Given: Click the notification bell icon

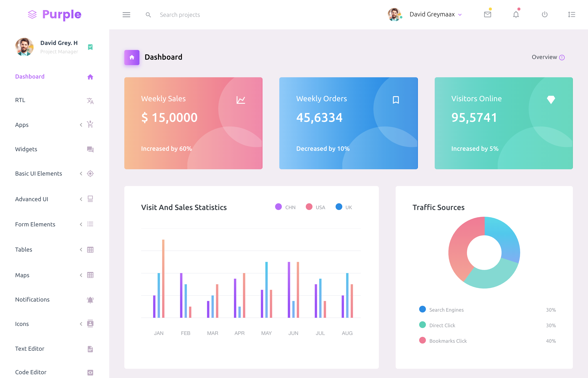Looking at the screenshot, I should click(x=516, y=14).
